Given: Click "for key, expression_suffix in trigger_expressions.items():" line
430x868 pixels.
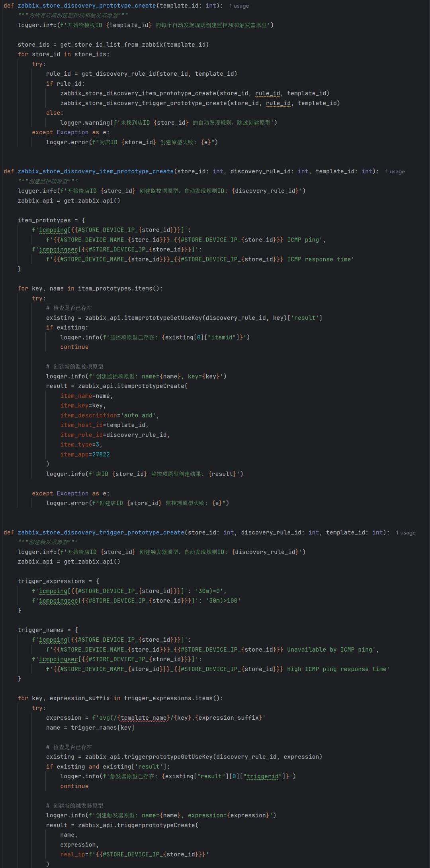Looking at the screenshot, I should click(x=120, y=699).
